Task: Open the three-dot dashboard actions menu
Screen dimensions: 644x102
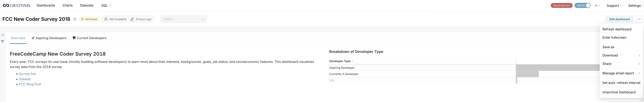Action: [639, 19]
